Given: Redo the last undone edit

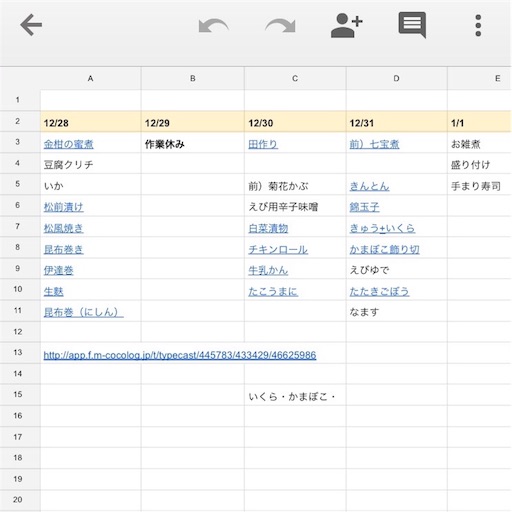Looking at the screenshot, I should 280,26.
